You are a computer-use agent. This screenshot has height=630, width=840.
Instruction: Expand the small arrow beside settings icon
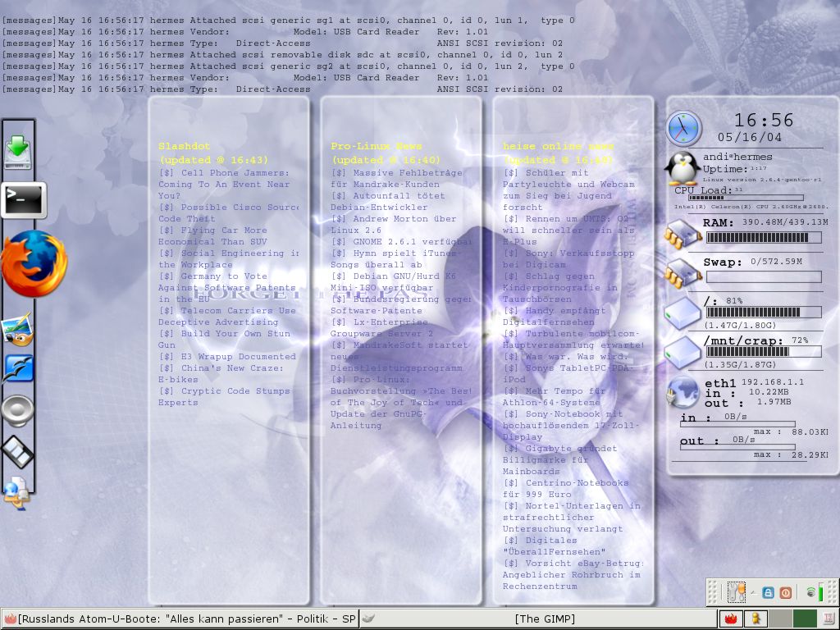click(752, 592)
